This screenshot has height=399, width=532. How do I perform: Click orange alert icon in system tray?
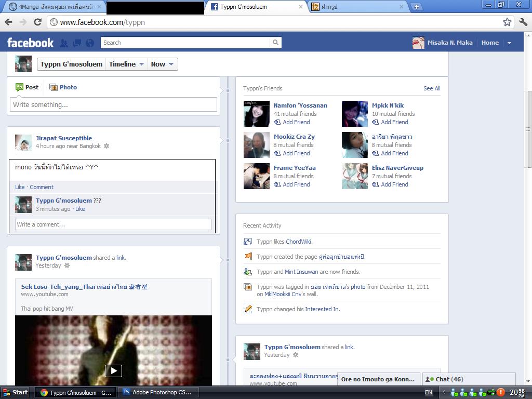tap(501, 392)
